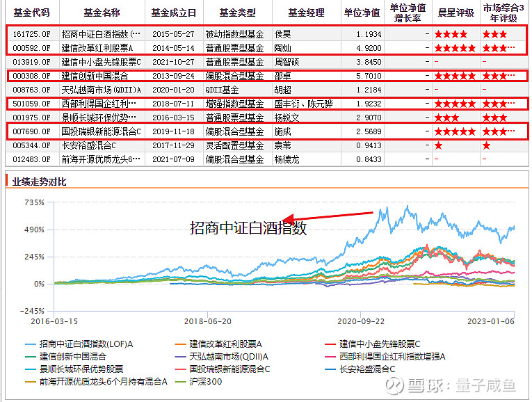
Task: Click fund managers 盛丰衍、陈元骅
Action: click(x=303, y=104)
